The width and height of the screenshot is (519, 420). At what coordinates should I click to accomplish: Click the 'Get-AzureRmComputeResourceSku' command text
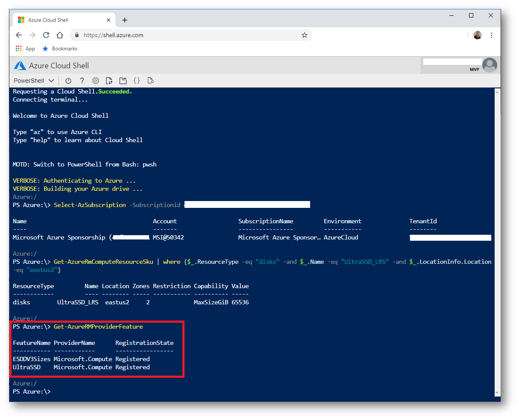103,262
